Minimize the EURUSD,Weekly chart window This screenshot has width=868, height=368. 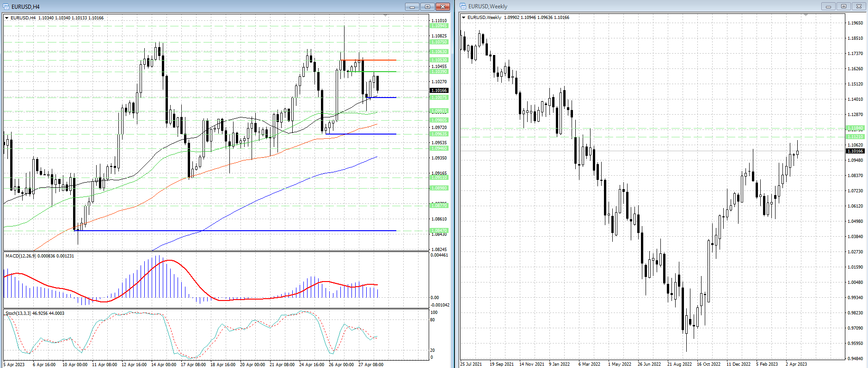click(x=828, y=6)
